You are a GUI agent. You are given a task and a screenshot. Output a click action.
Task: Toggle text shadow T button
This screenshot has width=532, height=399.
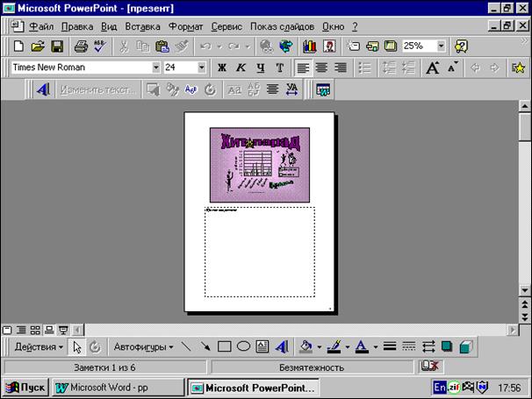[x=279, y=68]
